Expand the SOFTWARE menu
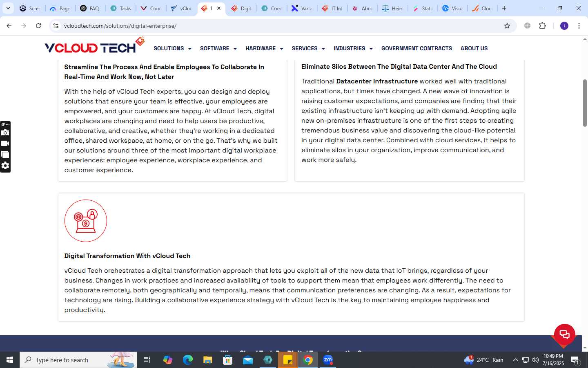Viewport: 588px width, 368px height. click(x=218, y=48)
